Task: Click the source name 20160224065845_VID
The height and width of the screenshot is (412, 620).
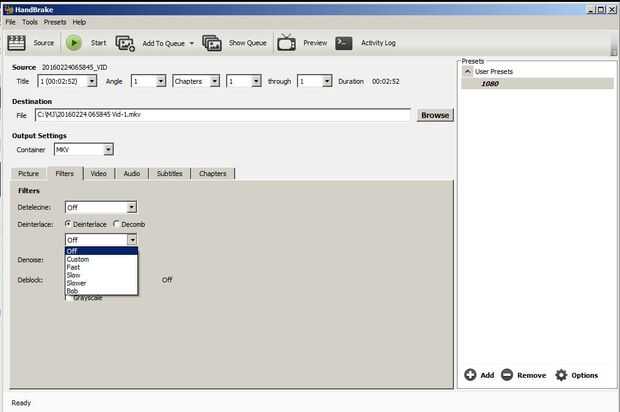Action: click(x=74, y=67)
